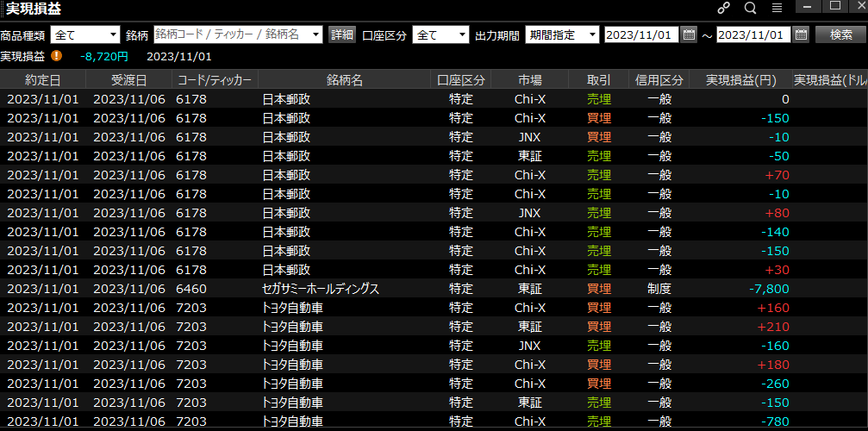
Task: Click the 詳細 button
Action: coord(342,34)
